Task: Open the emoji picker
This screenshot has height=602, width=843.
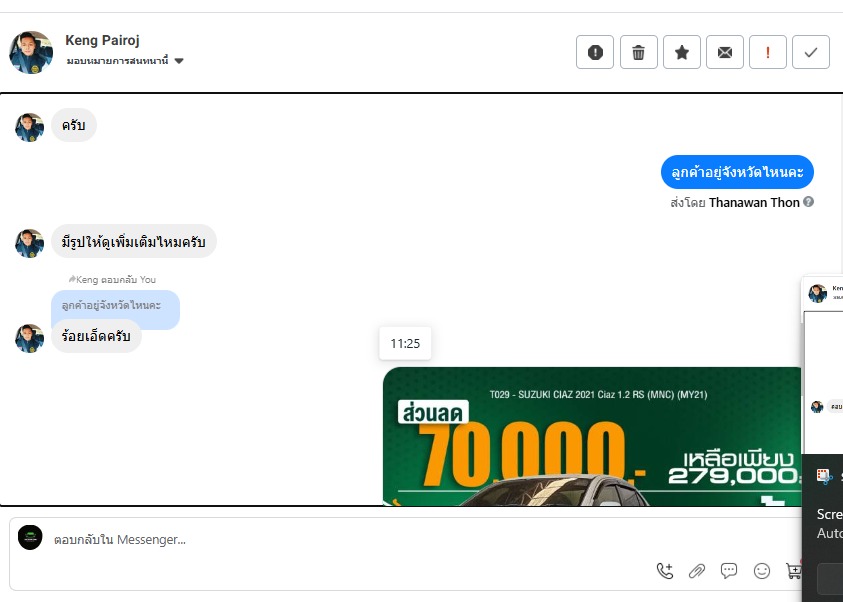Action: point(762,571)
